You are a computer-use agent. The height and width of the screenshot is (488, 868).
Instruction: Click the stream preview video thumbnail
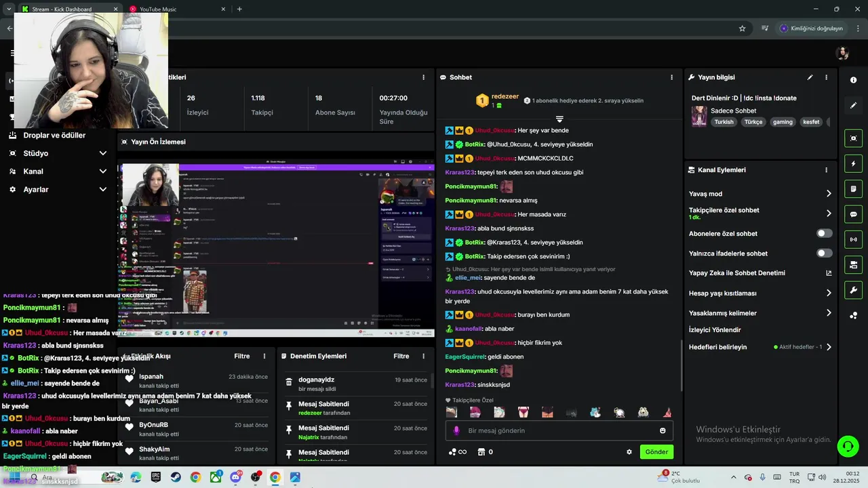(x=275, y=248)
